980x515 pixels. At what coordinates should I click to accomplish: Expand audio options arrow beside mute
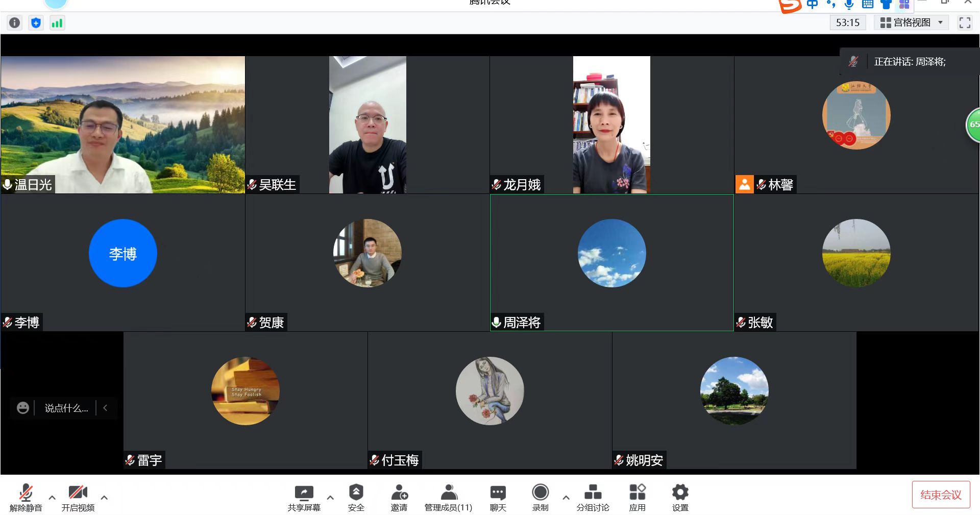coord(52,497)
